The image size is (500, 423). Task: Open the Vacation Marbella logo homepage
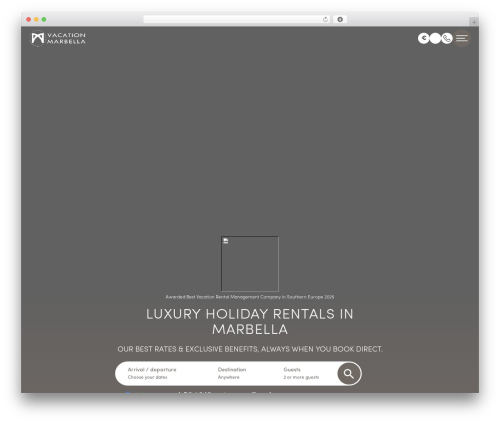[x=58, y=38]
